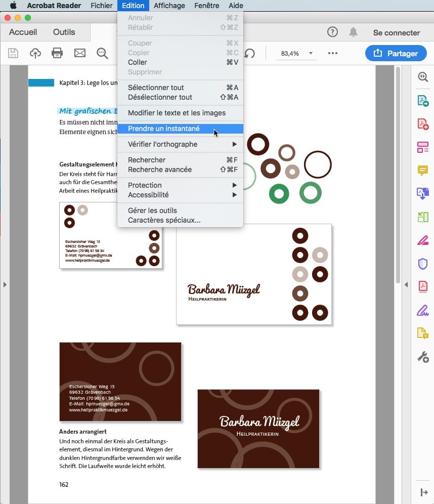
Task: Select the shield Protect tool in sidebar
Action: 422,264
